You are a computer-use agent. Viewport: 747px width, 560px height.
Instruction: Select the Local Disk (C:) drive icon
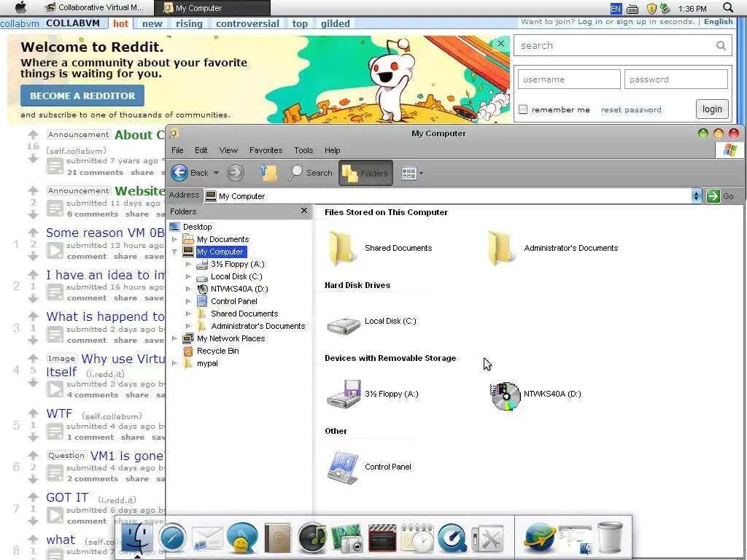point(344,326)
